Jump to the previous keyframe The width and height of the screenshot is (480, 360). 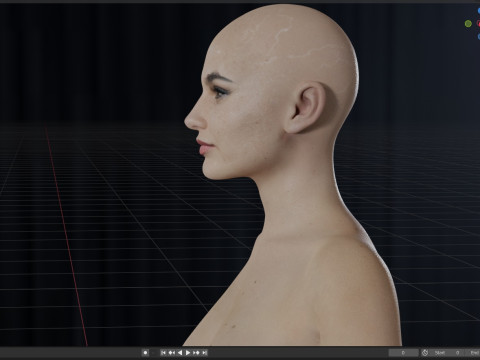(x=172, y=352)
